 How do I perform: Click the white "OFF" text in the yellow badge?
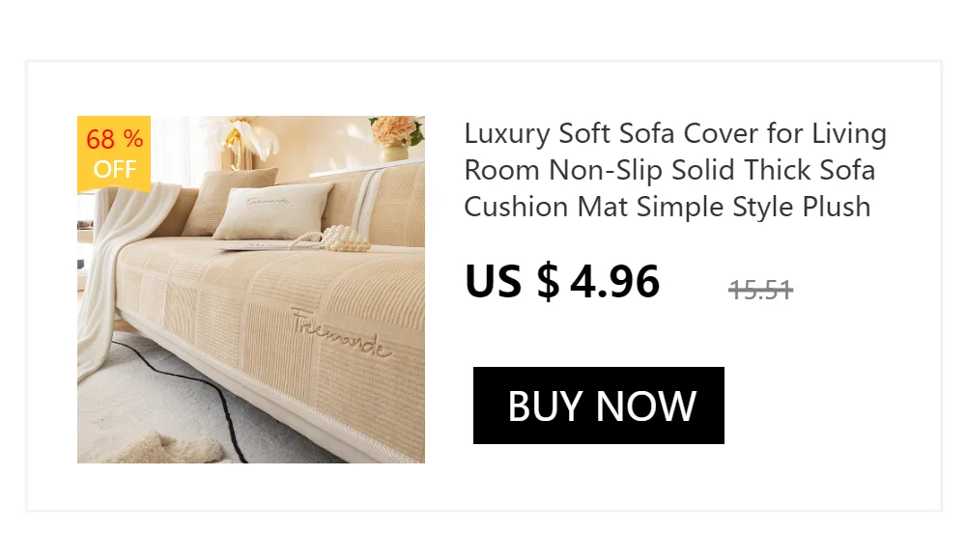(x=115, y=169)
